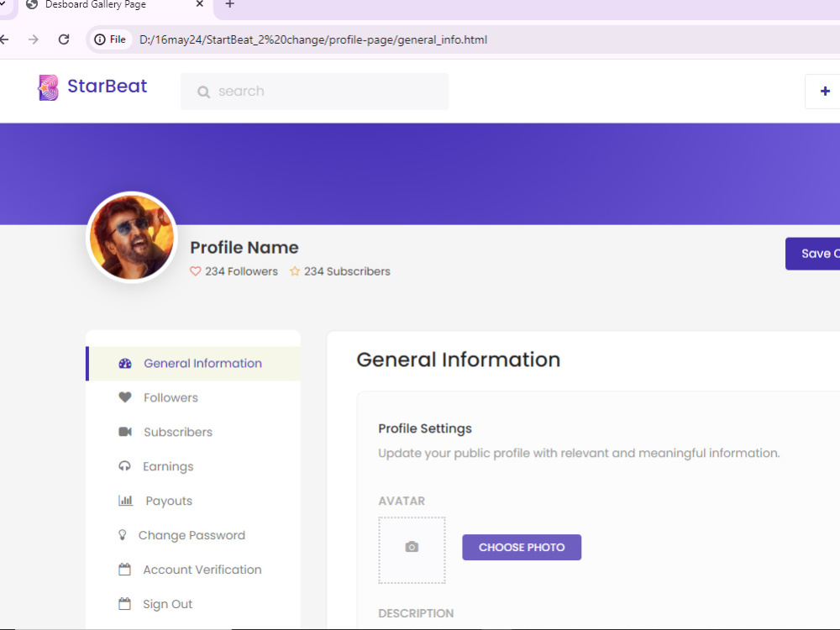Screen dimensions: 840x630
Task: Open Followers sidebar item
Action: pos(193,397)
